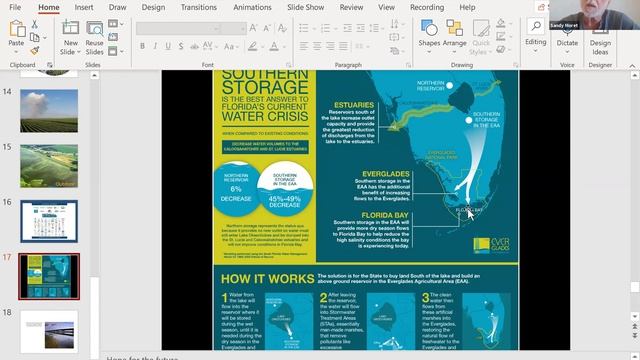Expand the font size combo box
This screenshot has height=360, width=640.
point(242,28)
